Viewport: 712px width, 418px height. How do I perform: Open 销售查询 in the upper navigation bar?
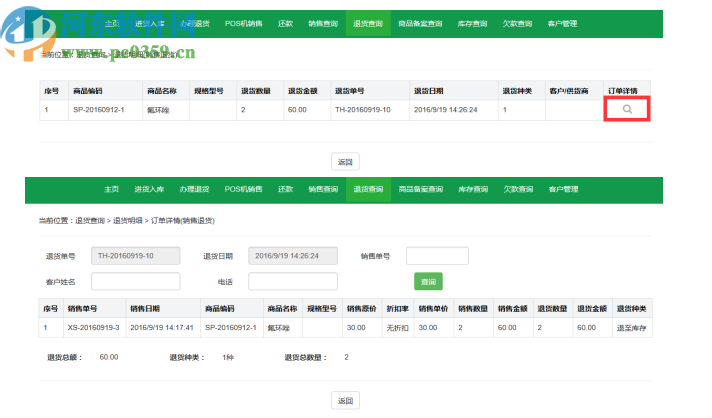(x=323, y=24)
